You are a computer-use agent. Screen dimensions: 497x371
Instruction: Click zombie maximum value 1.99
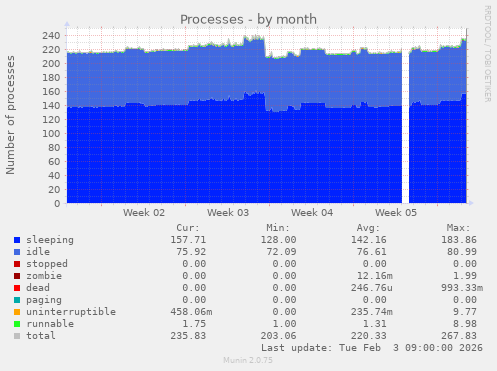pyautogui.click(x=465, y=276)
